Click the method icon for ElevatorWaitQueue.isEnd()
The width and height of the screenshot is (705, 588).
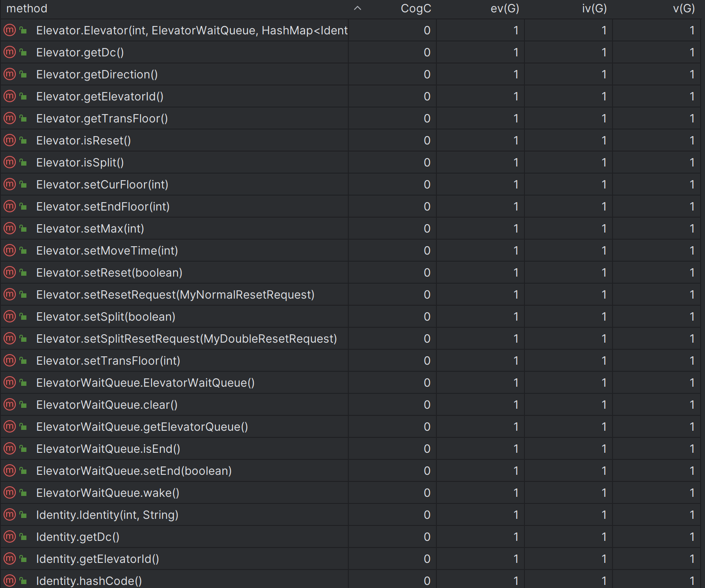pos(10,448)
